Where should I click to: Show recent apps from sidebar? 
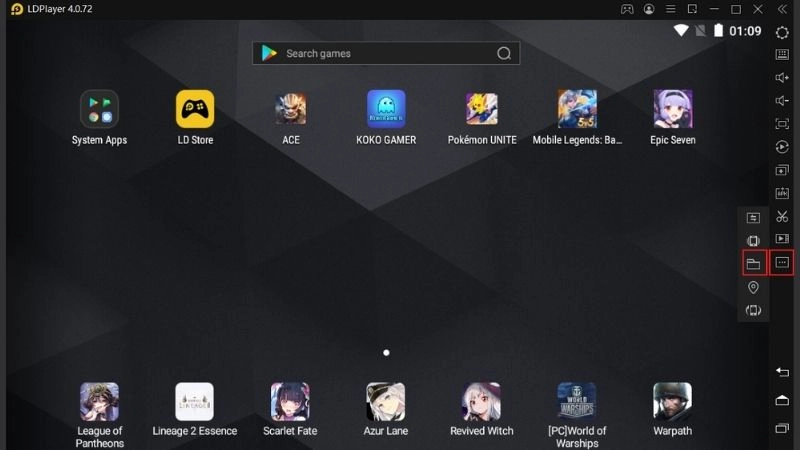coord(782,428)
